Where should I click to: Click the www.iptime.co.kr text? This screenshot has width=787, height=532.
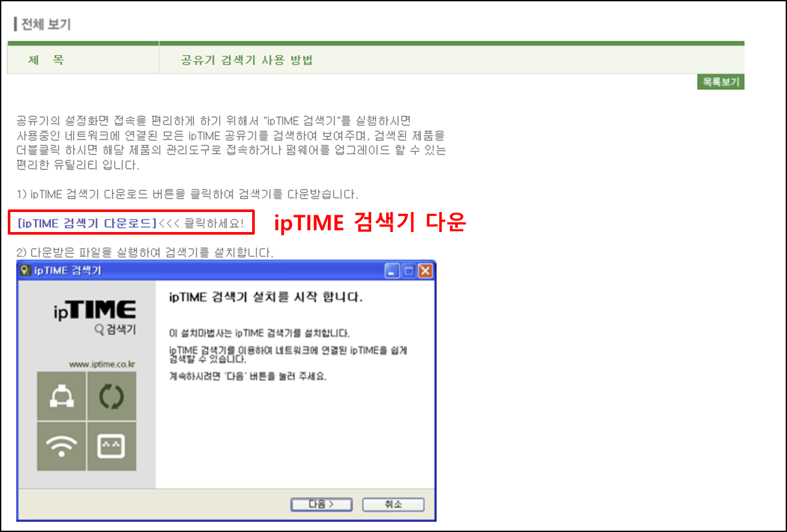click(x=102, y=365)
